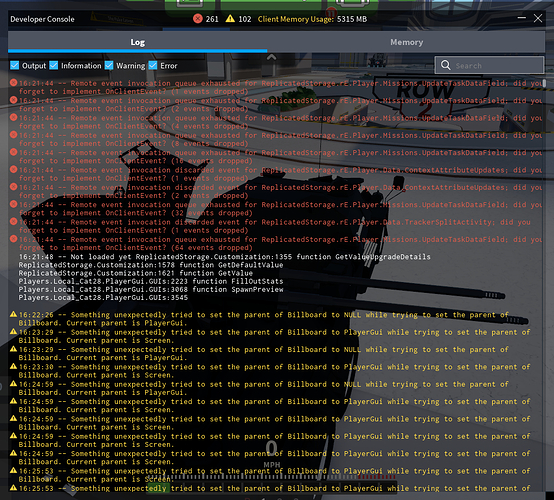
Task: Click warning icon for the 16:23:29 PlayerGui entry
Action: tap(13, 331)
